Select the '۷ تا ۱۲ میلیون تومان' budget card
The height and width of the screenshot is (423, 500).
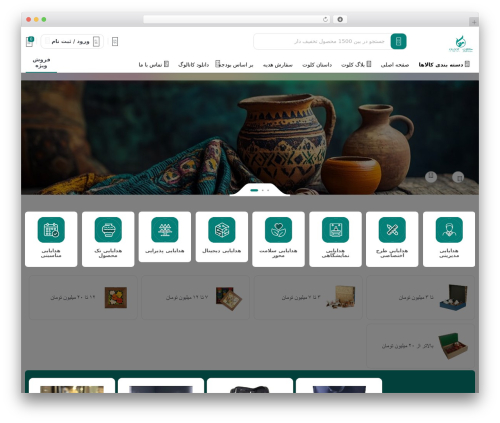[x=195, y=297]
